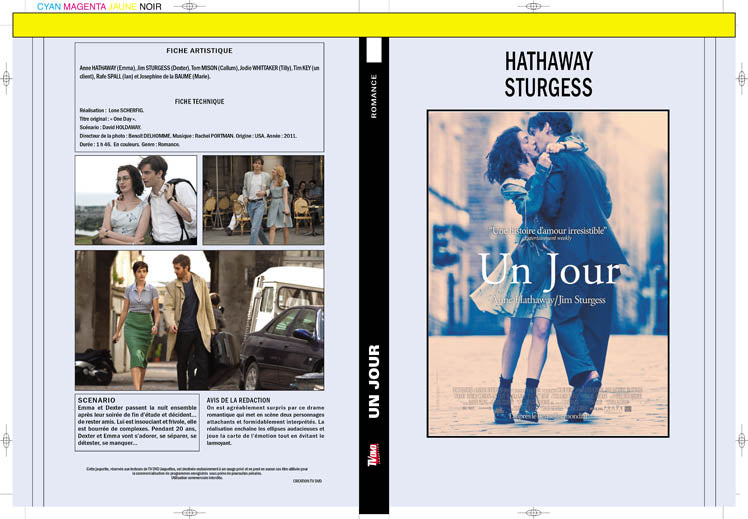Viewport: 748px width, 519px height.
Task: Click the registration mark at bottom left
Action: pyautogui.click(x=189, y=513)
